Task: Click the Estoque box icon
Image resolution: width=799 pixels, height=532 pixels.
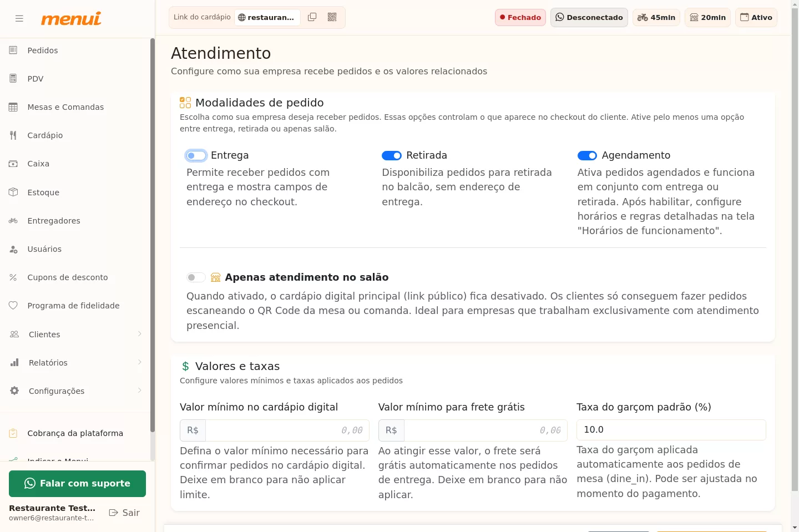Action: [x=13, y=192]
